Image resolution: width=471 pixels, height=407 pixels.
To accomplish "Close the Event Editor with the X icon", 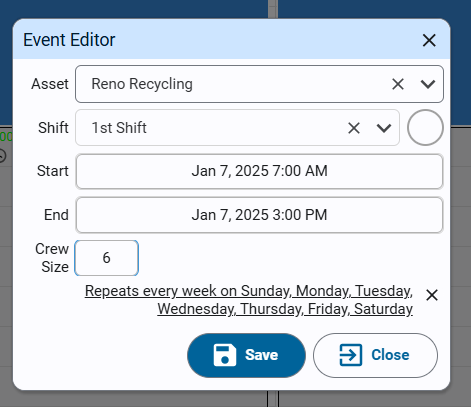I will [x=429, y=40].
